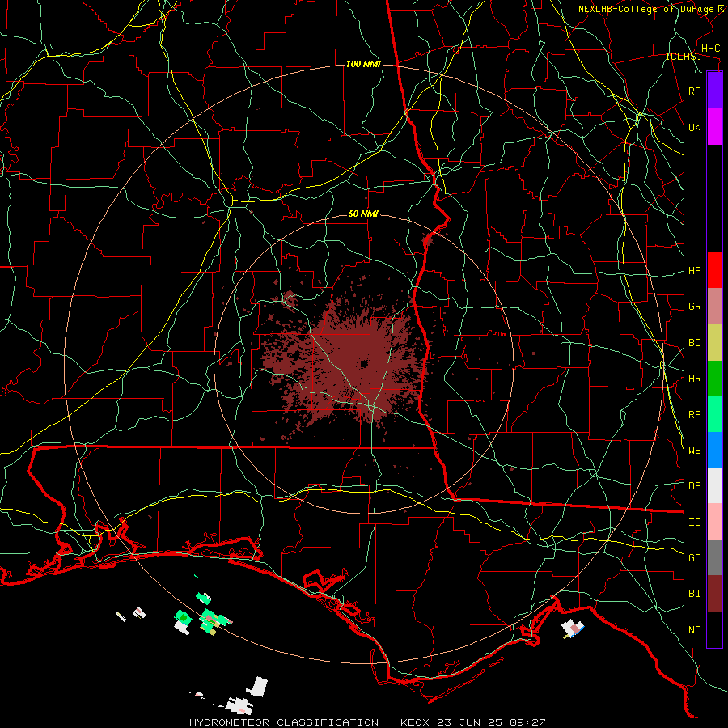Screen dimensions: 728x728
Task: Click the "WS" legend label
Action: point(694,450)
